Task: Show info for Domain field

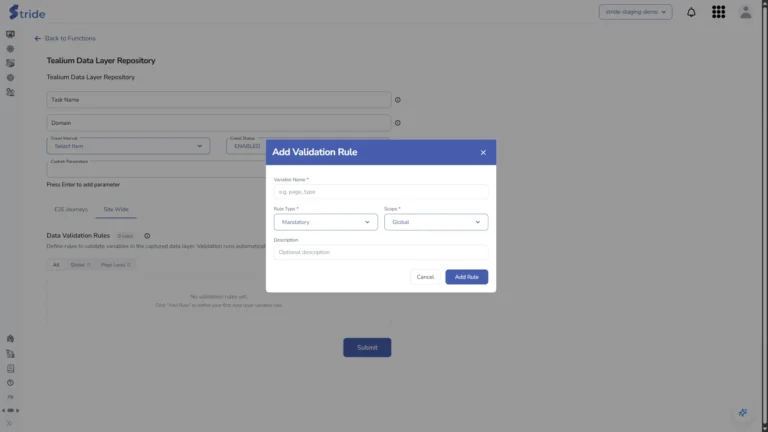Action: [398, 123]
